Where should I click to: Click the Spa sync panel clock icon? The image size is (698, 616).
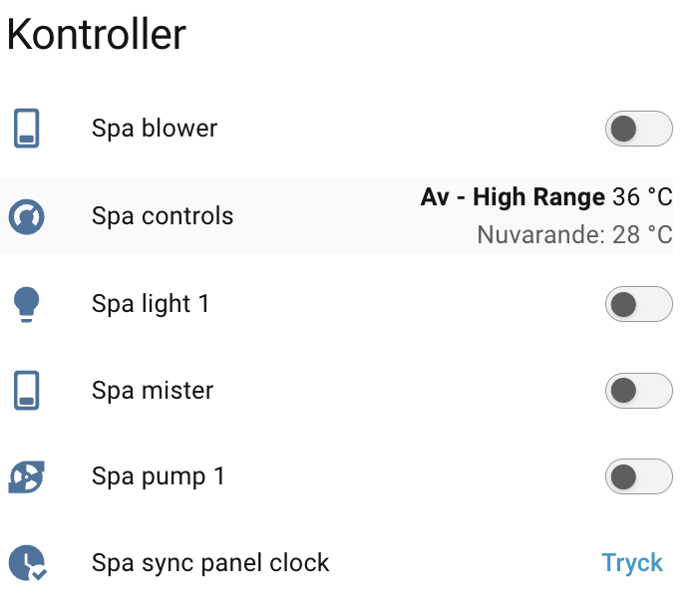pos(28,563)
